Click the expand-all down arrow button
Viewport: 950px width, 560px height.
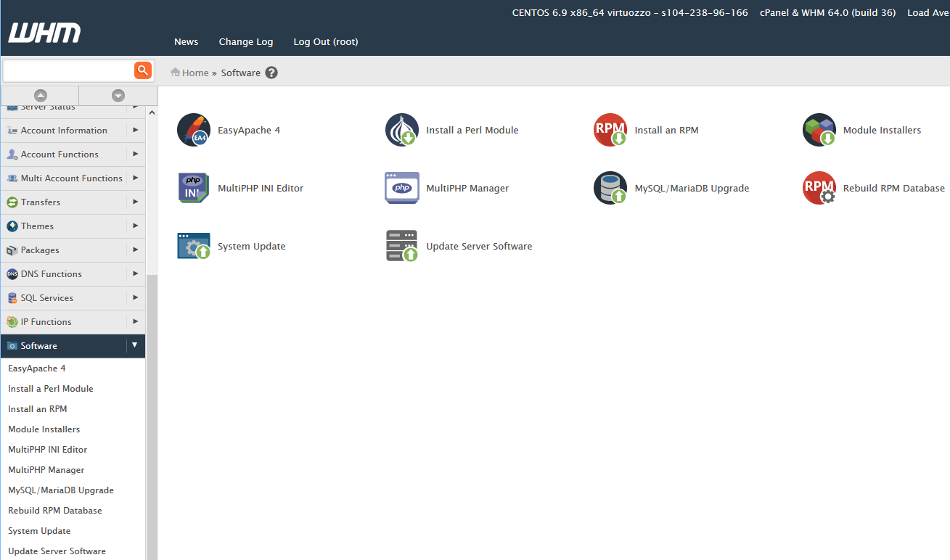tap(118, 95)
